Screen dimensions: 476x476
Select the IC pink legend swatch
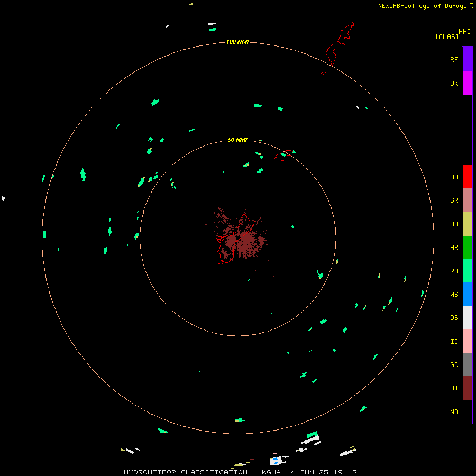tap(467, 341)
